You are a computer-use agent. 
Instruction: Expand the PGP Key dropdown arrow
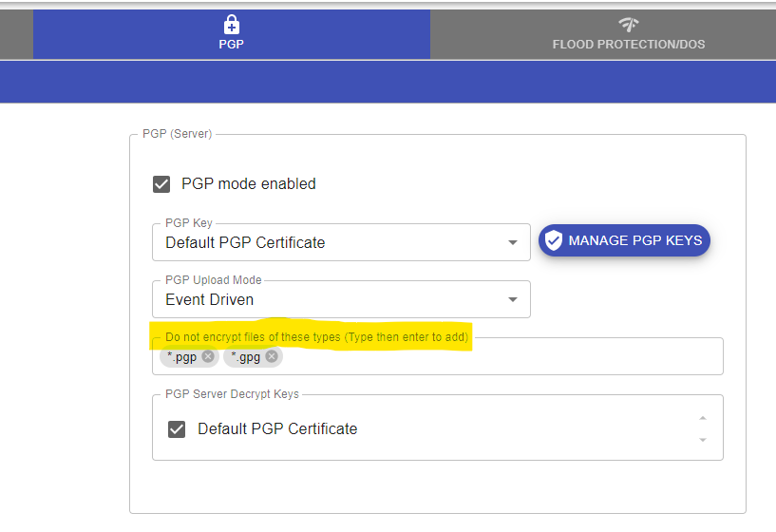pyautogui.click(x=513, y=242)
